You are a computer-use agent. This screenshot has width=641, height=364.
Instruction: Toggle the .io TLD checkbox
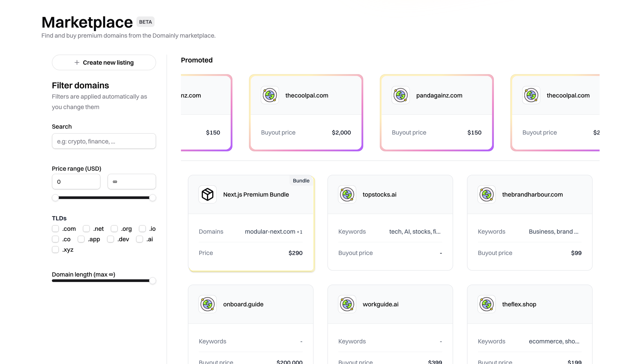coord(142,229)
